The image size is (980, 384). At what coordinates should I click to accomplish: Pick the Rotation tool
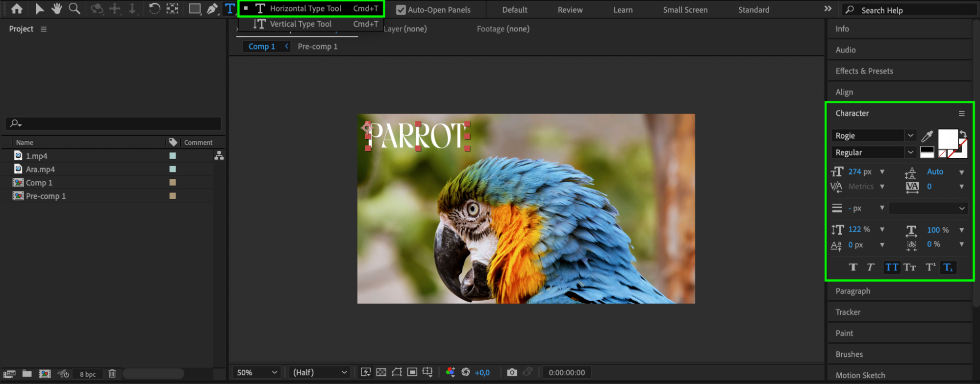(154, 9)
